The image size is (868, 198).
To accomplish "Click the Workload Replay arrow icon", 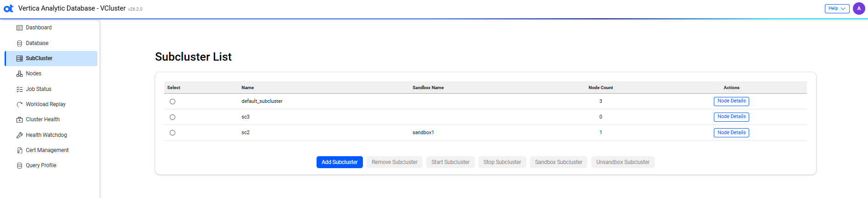I will pos(20,104).
